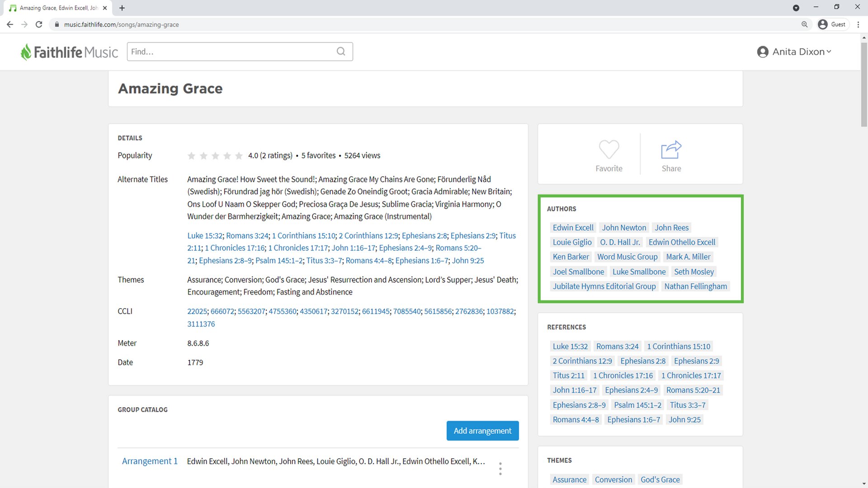Click the 4.0 (2 ratings) text
The height and width of the screenshot is (488, 868).
[270, 155]
